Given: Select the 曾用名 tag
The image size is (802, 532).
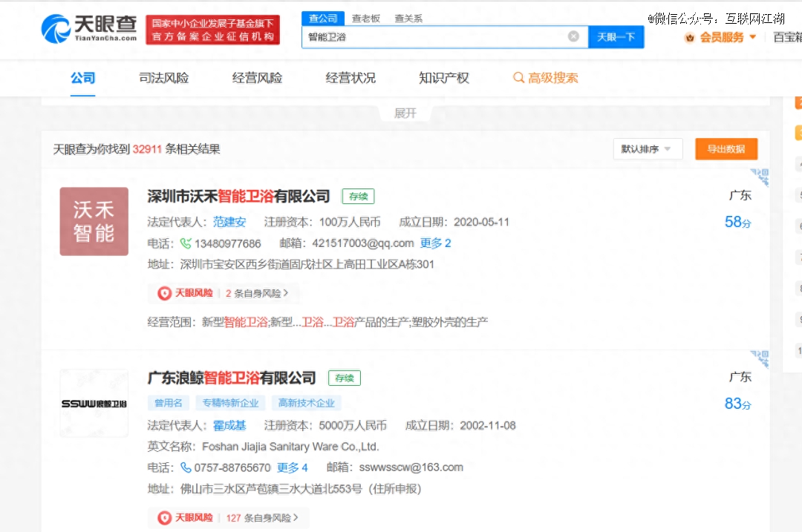Looking at the screenshot, I should pos(169,403).
